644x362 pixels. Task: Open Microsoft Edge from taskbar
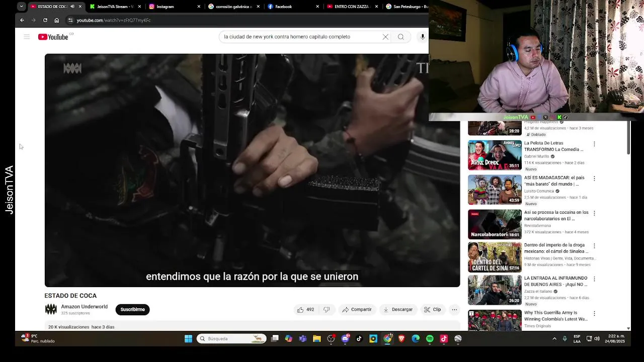click(416, 339)
